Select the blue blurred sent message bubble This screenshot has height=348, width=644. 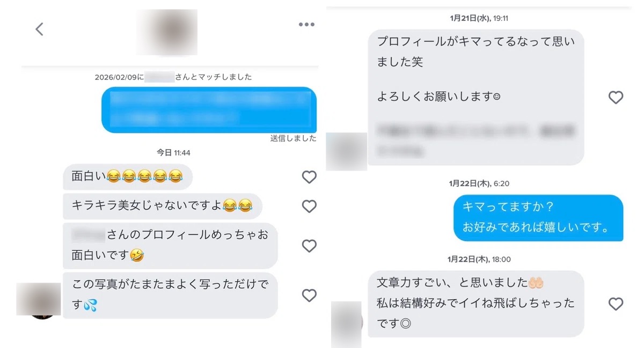[x=209, y=110]
